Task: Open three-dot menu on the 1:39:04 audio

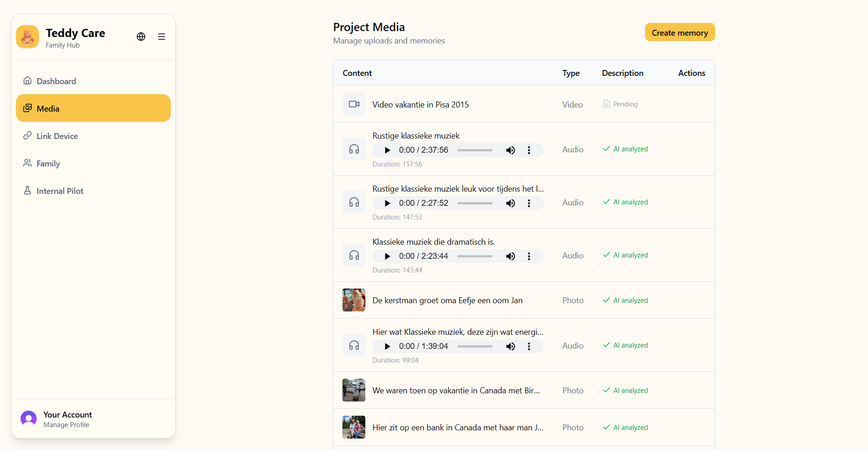Action: [529, 346]
